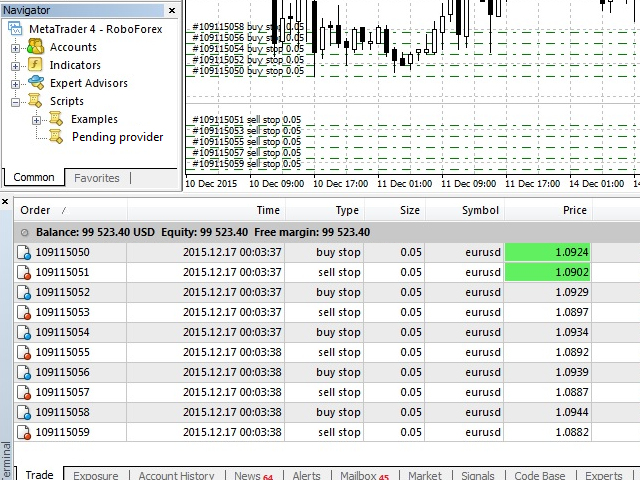
Task: Select the Pending provider script
Action: pyautogui.click(x=118, y=137)
